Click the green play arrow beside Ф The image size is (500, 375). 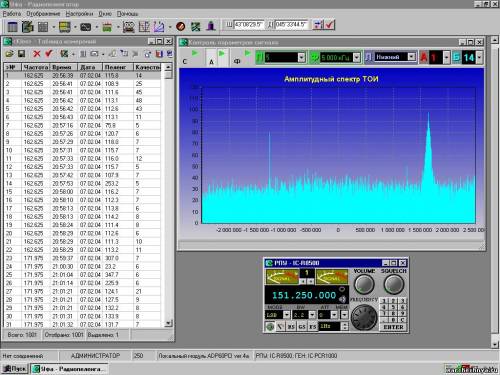(247, 53)
